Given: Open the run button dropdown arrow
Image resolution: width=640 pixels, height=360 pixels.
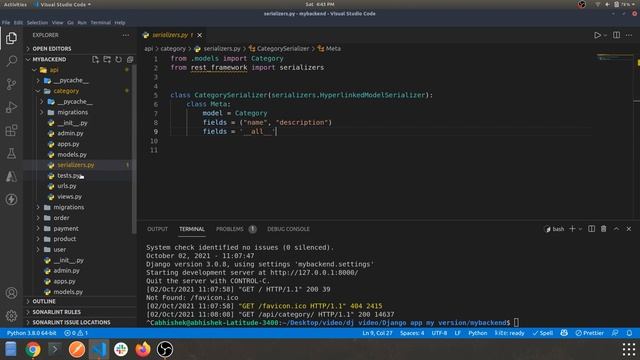Looking at the screenshot, I should tap(605, 36).
